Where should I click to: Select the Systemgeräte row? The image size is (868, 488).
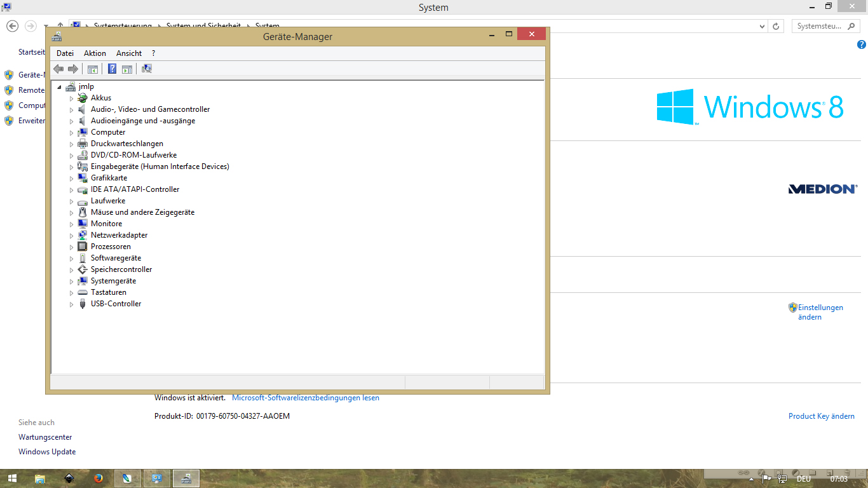[113, 281]
